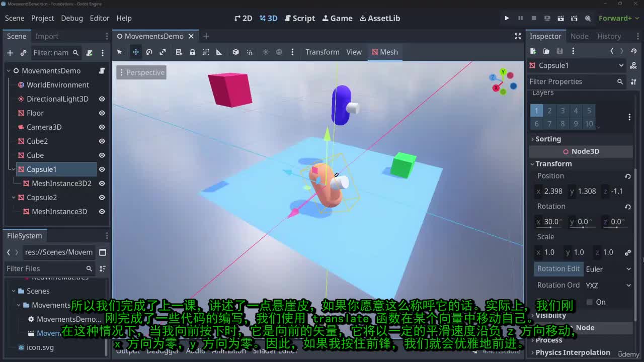Hide the DirectionalLight3D node
This screenshot has height=362, width=644.
(x=102, y=99)
